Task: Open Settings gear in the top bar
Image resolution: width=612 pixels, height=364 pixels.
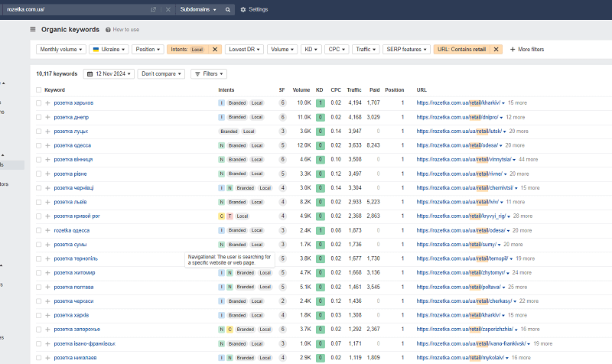Action: (x=254, y=9)
